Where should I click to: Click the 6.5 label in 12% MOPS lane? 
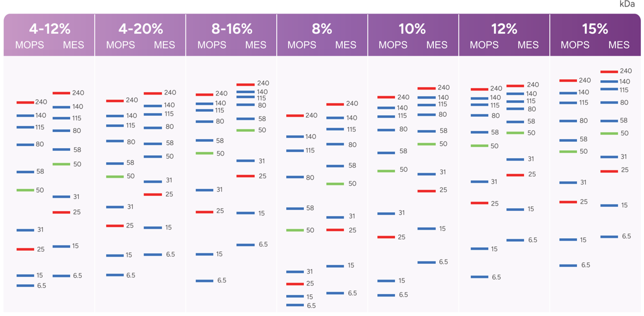(496, 277)
